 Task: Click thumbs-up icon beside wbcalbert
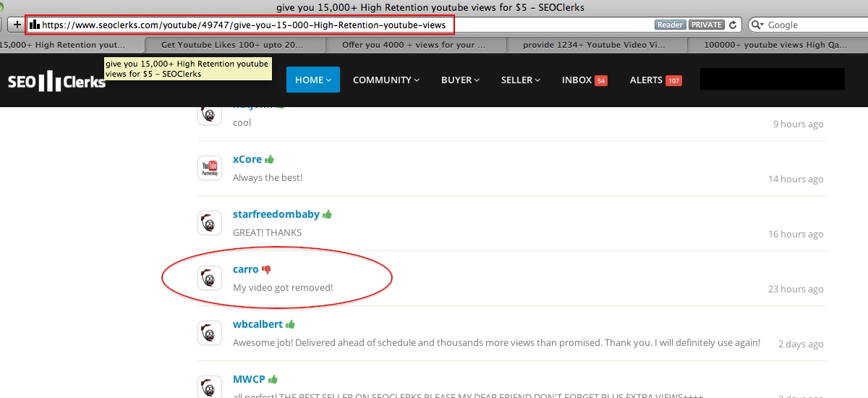pos(290,324)
